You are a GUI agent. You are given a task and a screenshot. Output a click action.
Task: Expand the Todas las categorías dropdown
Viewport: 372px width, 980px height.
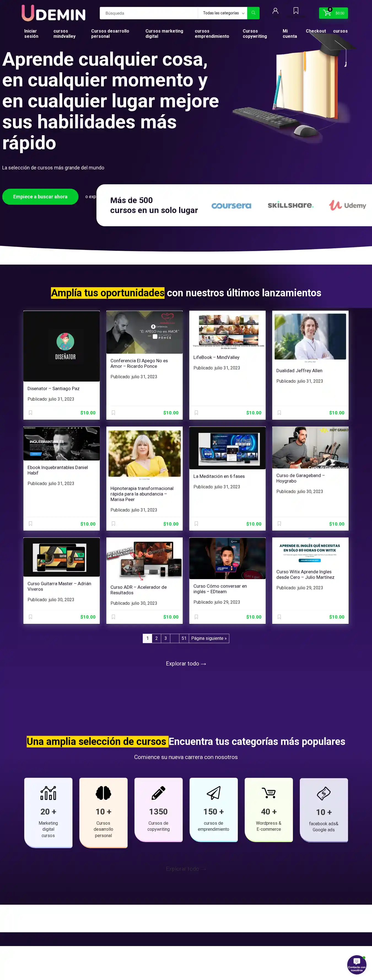point(223,13)
